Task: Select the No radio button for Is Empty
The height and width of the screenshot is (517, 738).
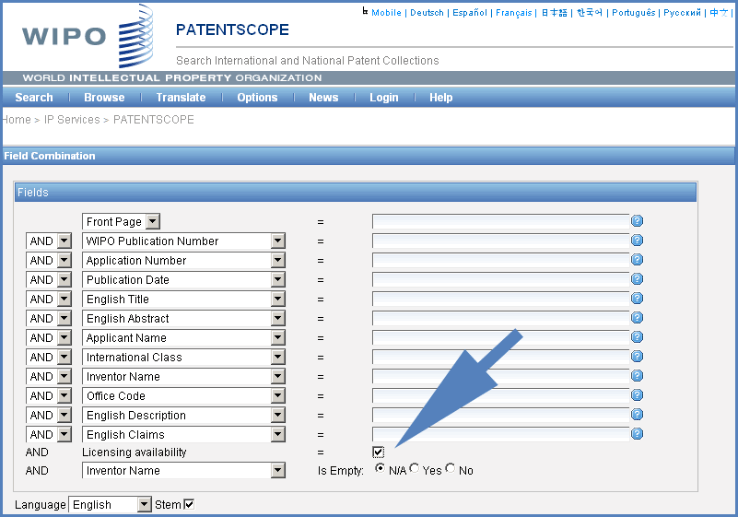Action: pos(450,468)
